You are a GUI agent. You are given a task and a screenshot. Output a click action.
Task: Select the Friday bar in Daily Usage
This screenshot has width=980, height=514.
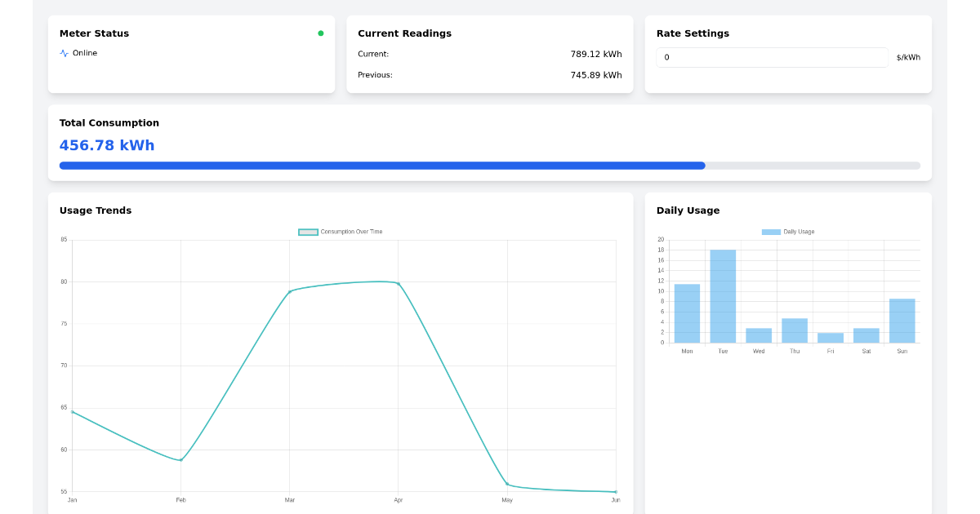coord(830,337)
